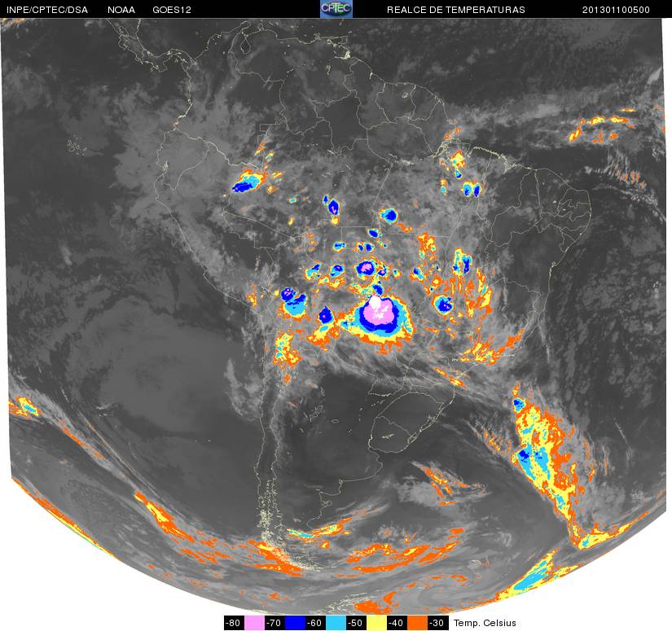The width and height of the screenshot is (672, 631).
Task: Click the GOES12 satellite label
Action: (172, 10)
